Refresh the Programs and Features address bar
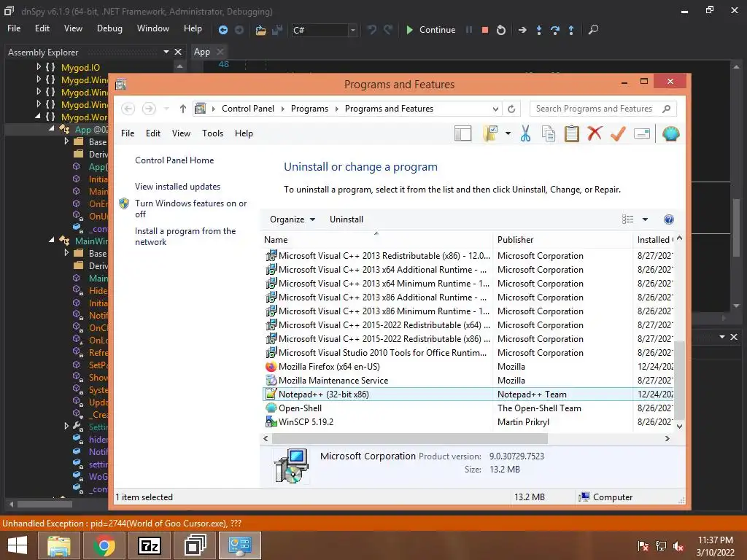This screenshot has width=747, height=560. (x=511, y=109)
